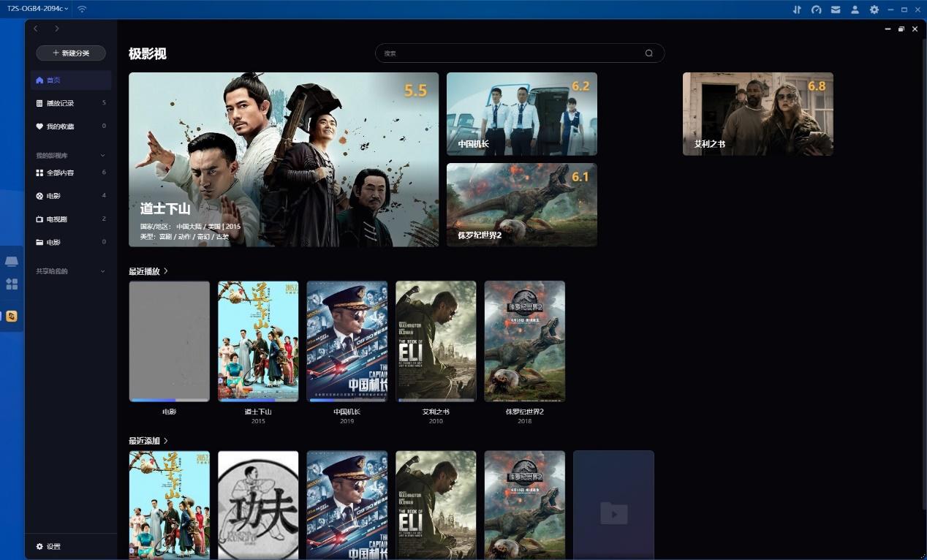Open 播放记录 playback history
This screenshot has width=927, height=560.
click(x=71, y=103)
